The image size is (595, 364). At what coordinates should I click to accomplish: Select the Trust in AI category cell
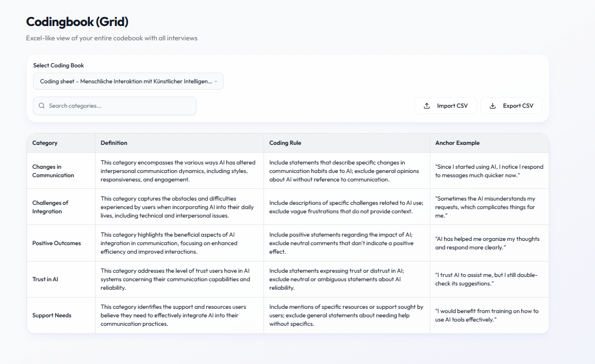click(x=45, y=279)
